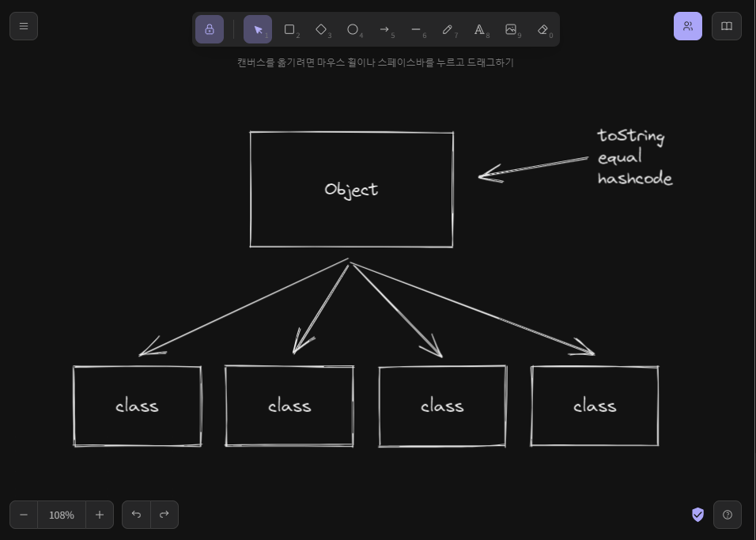Open the shape Library panel

727,25
